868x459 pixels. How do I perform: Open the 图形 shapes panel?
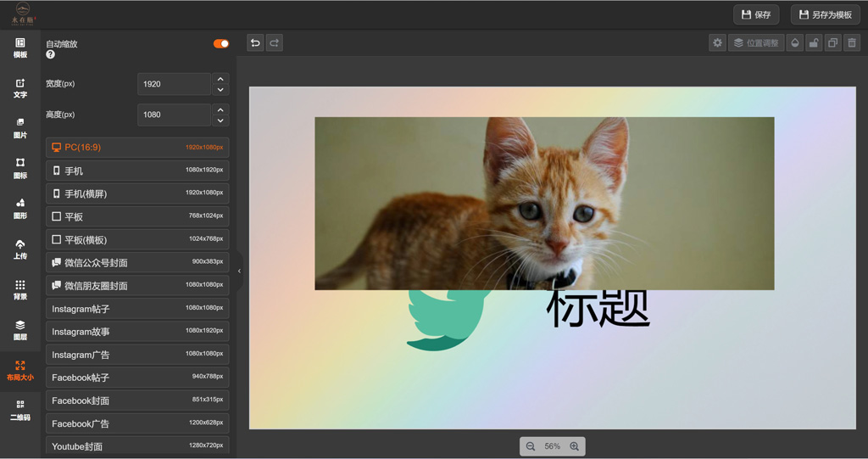point(20,209)
